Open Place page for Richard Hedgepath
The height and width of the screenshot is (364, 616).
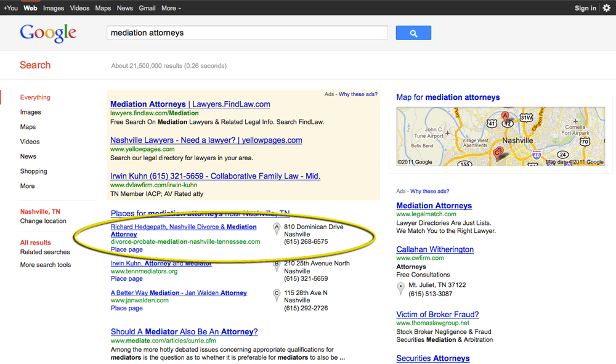point(126,249)
